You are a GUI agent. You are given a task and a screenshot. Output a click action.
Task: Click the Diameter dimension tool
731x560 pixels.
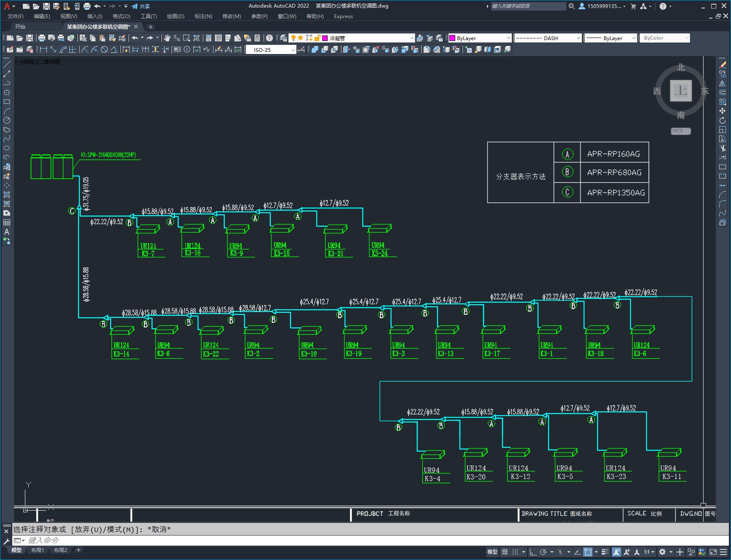coord(104,50)
